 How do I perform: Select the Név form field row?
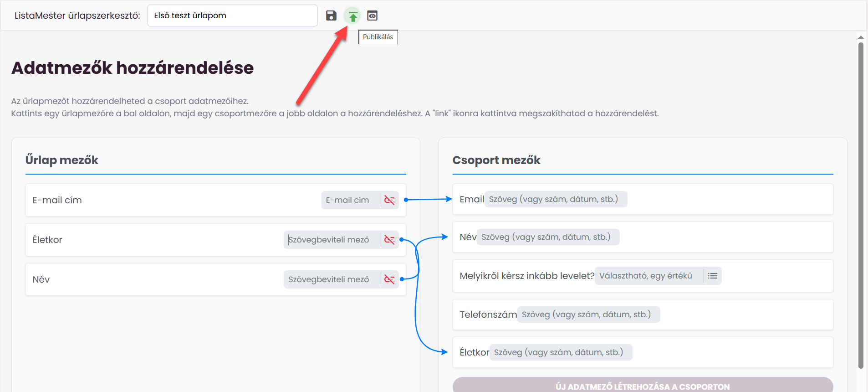(216, 279)
